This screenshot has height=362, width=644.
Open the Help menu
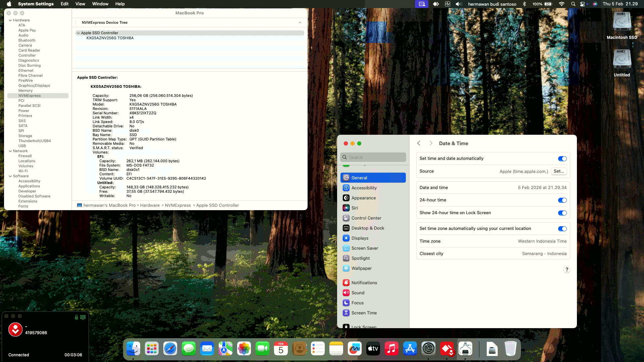[x=120, y=4]
